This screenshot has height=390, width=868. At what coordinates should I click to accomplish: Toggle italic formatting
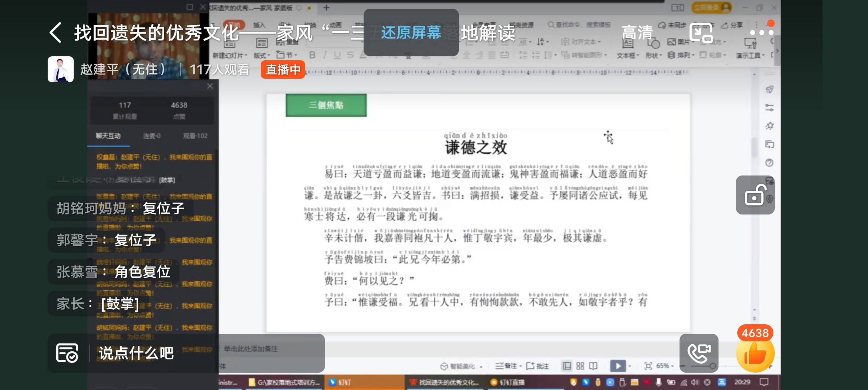[324, 55]
